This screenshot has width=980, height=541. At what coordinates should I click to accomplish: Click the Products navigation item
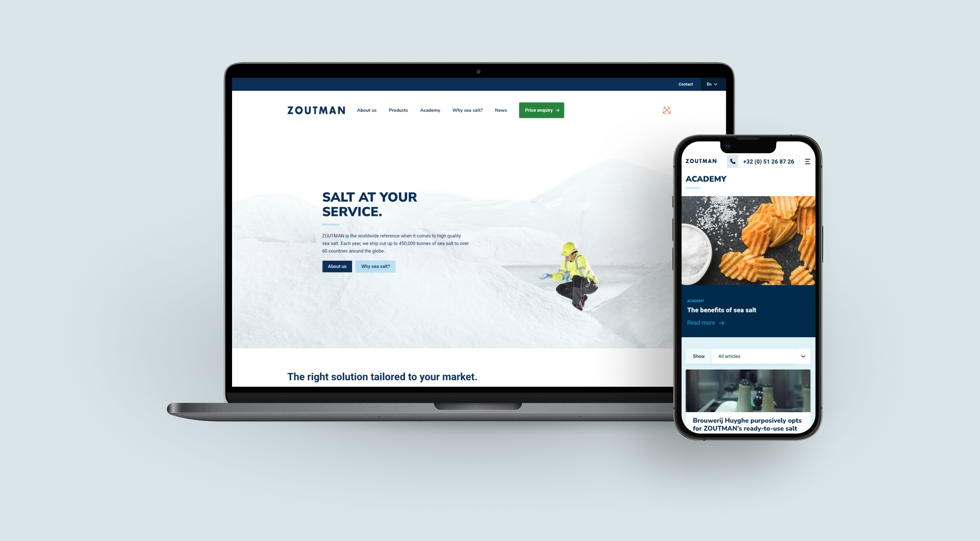pyautogui.click(x=398, y=110)
